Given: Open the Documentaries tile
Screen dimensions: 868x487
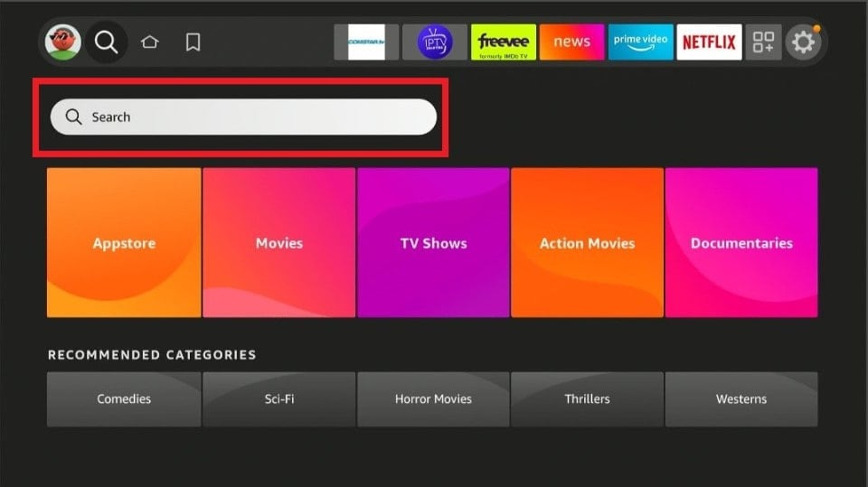Looking at the screenshot, I should [741, 243].
